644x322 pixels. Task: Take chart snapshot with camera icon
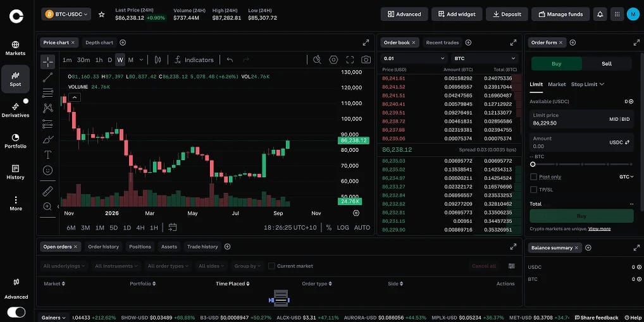tap(366, 60)
